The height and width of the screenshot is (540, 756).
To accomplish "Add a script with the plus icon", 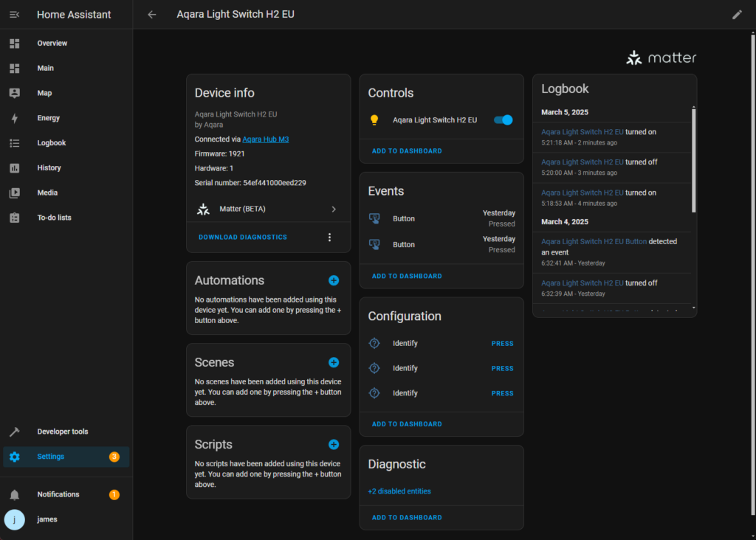I will (334, 444).
